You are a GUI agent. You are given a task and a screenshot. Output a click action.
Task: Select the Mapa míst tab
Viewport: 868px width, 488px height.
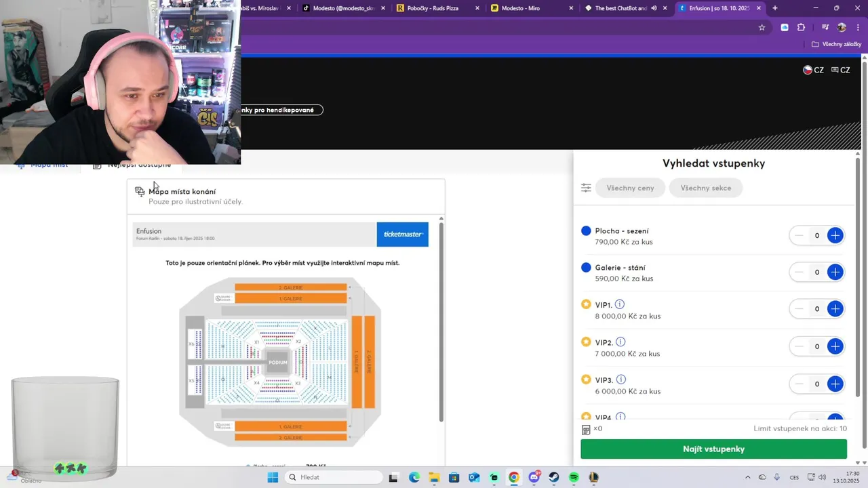[42, 165]
